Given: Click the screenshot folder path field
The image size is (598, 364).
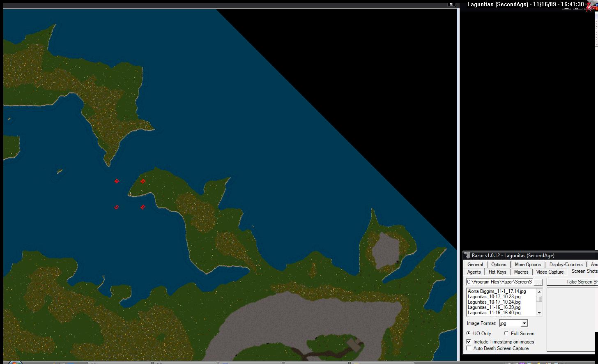Looking at the screenshot, I should point(499,282).
